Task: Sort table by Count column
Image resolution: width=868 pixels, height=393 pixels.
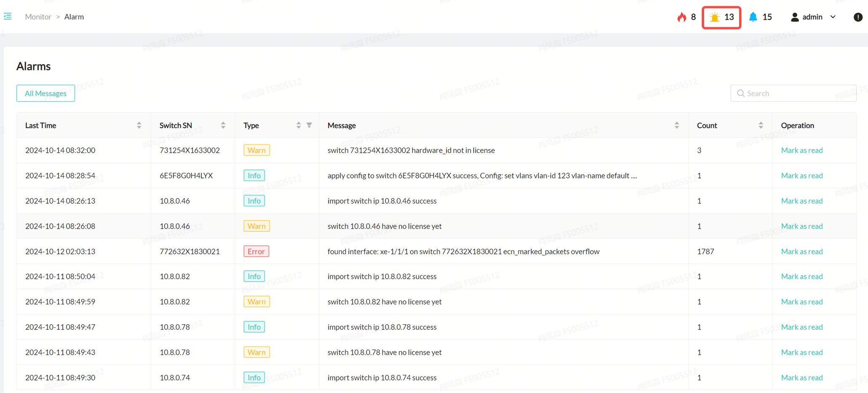Action: [x=761, y=125]
